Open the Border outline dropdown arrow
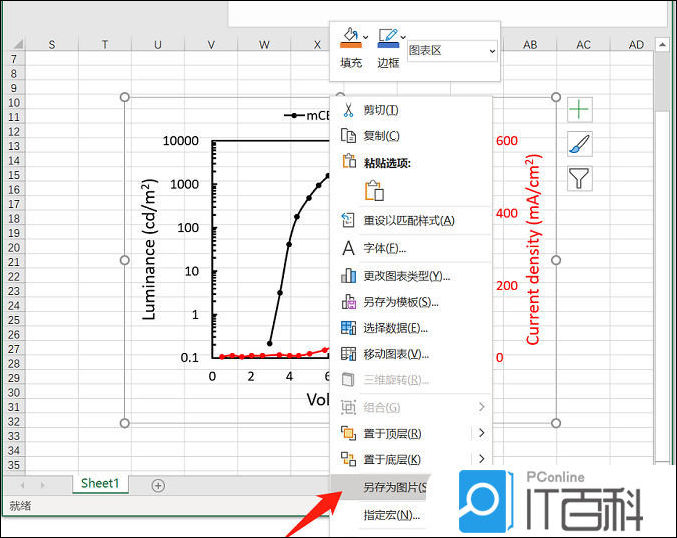The height and width of the screenshot is (538, 677). point(403,38)
